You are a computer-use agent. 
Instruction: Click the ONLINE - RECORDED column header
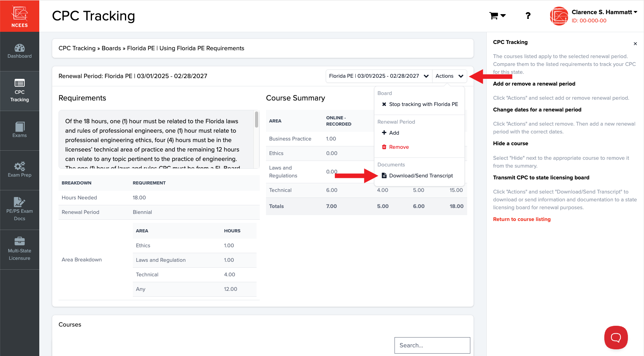click(x=339, y=121)
